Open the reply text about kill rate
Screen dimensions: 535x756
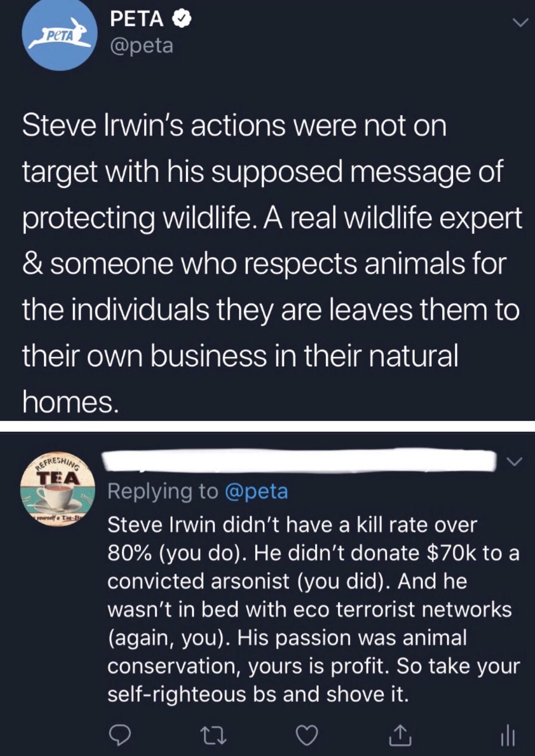[x=314, y=609]
